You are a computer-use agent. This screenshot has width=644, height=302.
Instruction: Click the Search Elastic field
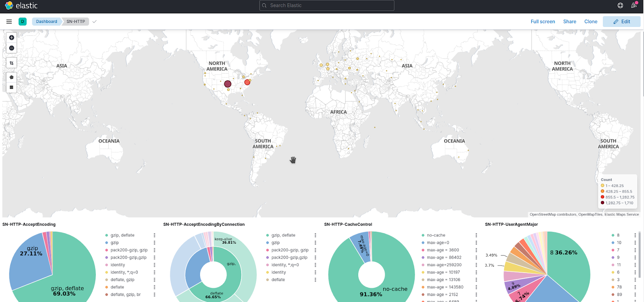(x=327, y=6)
